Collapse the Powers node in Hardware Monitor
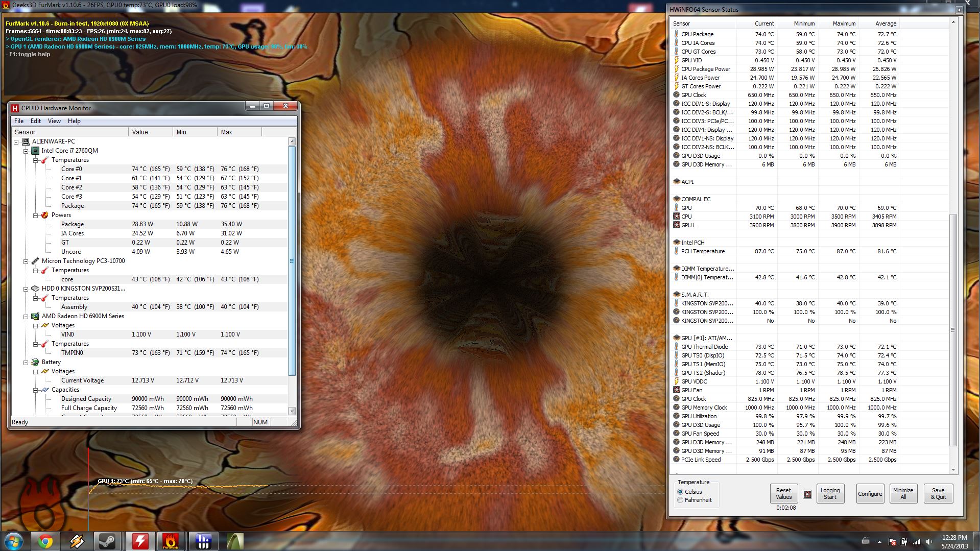This screenshot has width=980, height=551. [x=36, y=215]
